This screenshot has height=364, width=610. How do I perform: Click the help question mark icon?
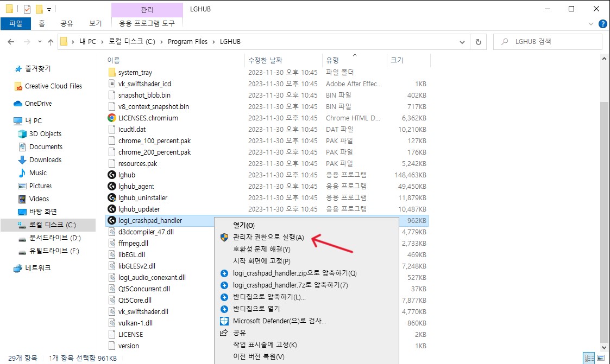(x=602, y=24)
